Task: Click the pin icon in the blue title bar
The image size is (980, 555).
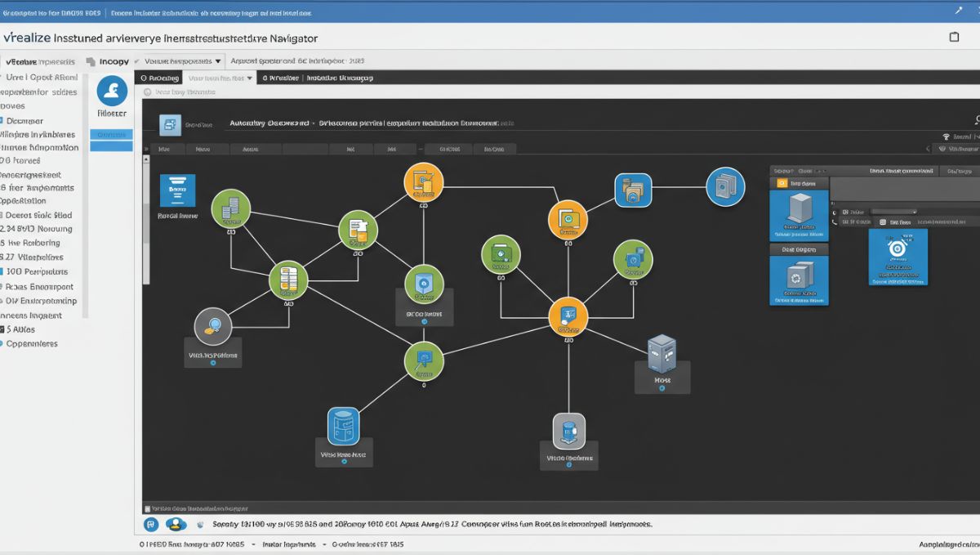Action: click(959, 10)
